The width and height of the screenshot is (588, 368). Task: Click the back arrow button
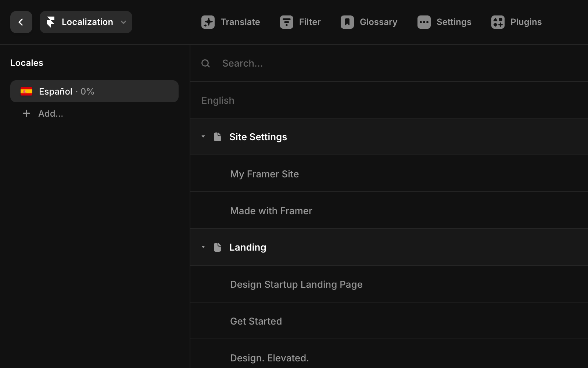[21, 22]
